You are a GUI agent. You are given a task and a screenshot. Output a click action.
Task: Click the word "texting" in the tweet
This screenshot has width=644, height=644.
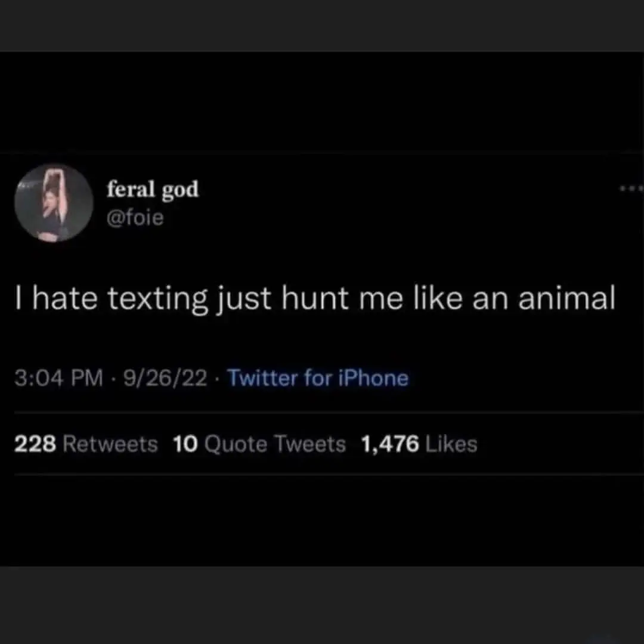click(x=158, y=299)
